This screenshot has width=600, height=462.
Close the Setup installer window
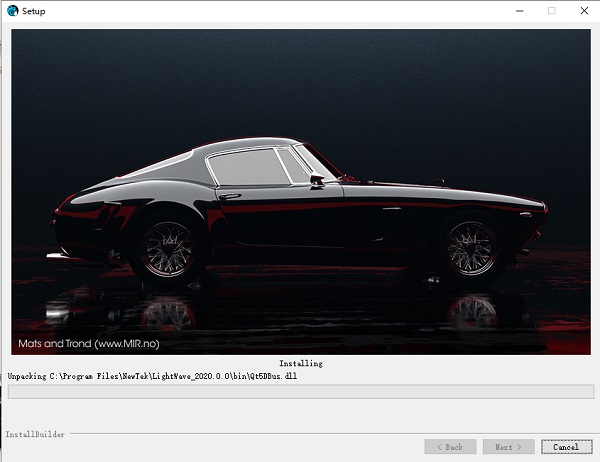[582, 11]
